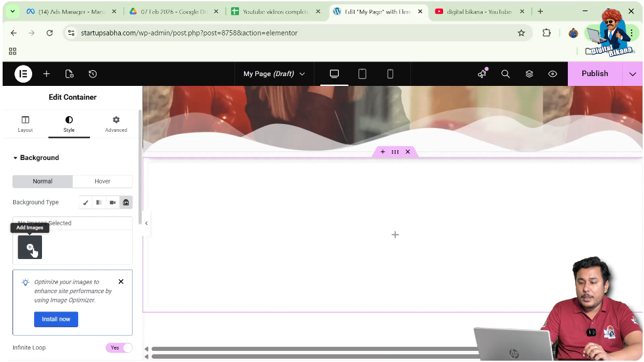Select video background type icon
Image resolution: width=644 pixels, height=362 pixels.
click(x=112, y=203)
